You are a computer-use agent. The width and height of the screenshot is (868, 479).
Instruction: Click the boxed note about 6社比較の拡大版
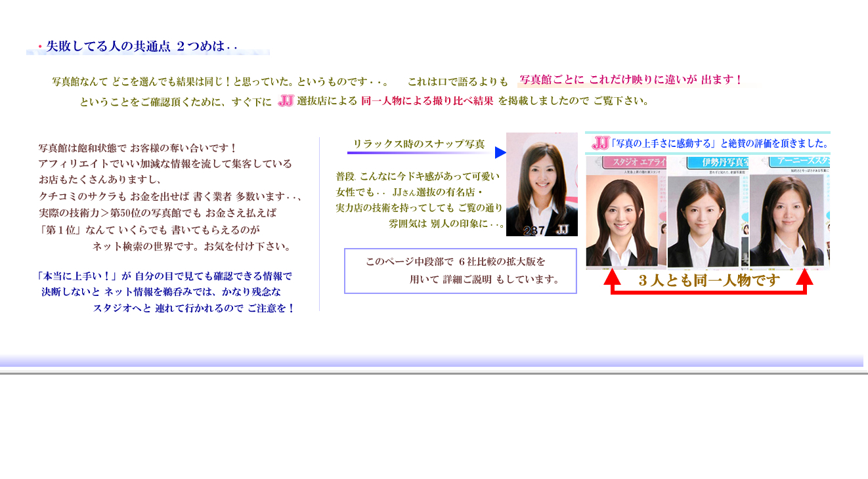click(460, 270)
